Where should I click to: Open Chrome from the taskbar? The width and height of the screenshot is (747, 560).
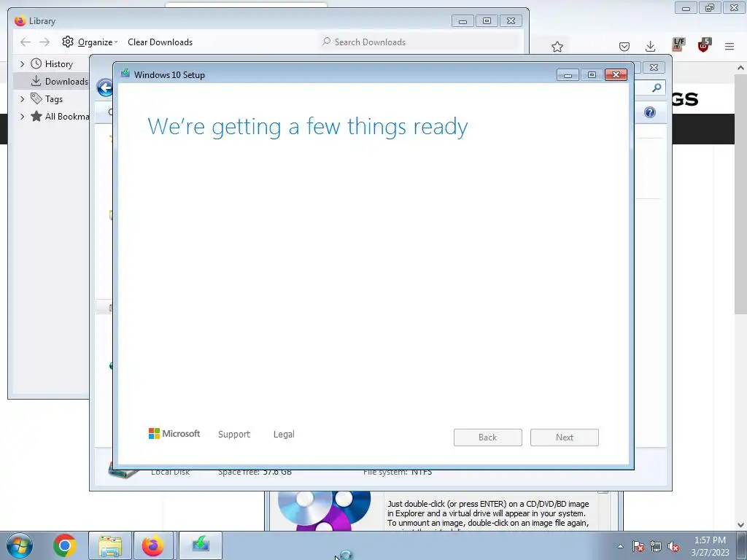point(64,545)
